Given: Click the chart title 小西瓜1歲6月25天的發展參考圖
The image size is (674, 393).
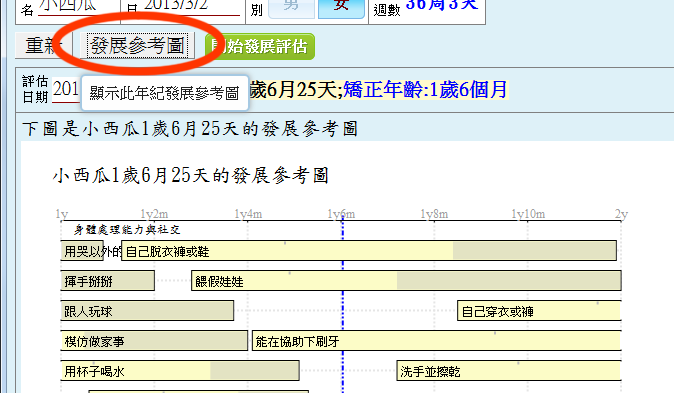Looking at the screenshot, I should tap(191, 175).
